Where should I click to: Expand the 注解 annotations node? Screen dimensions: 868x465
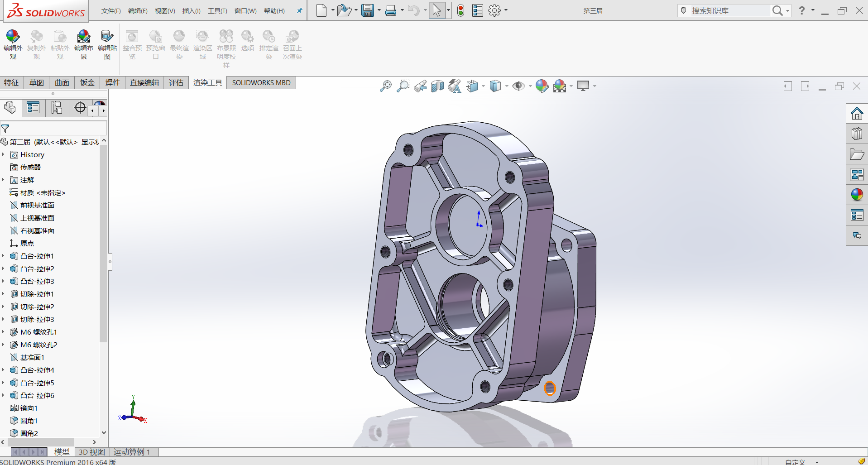coord(3,180)
